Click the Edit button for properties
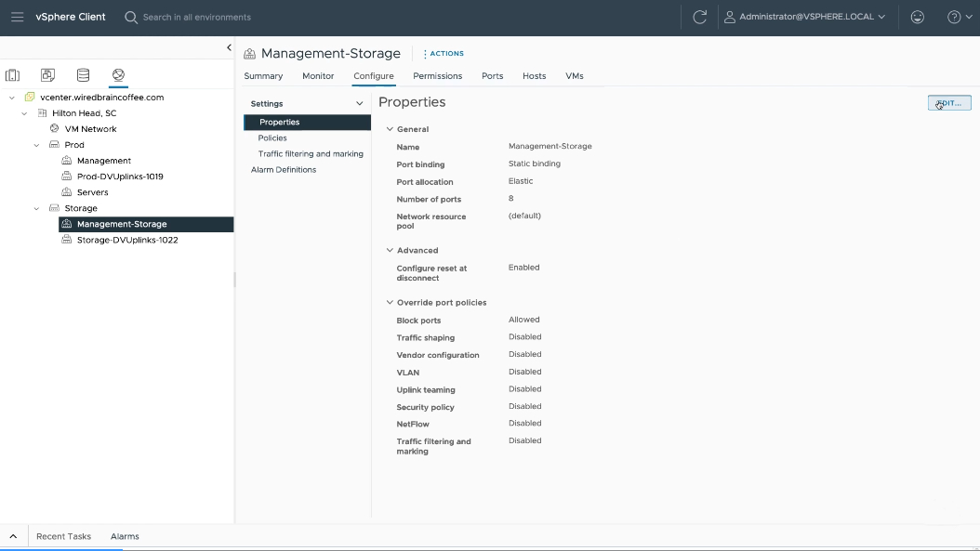Viewport: 980px width, 551px height. (x=948, y=103)
